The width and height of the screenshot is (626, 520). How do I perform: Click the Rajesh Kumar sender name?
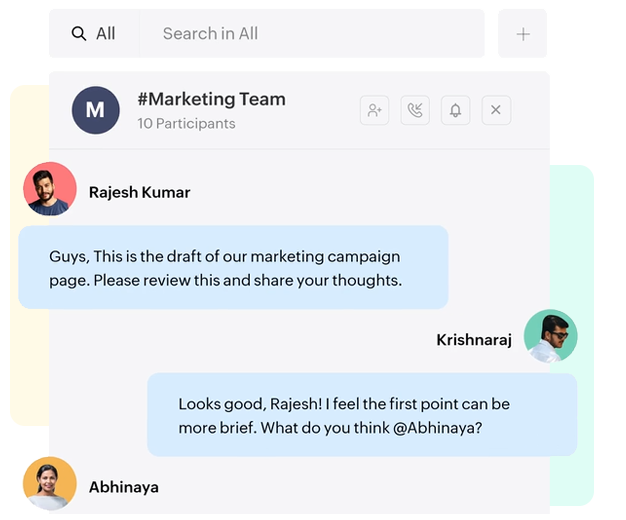139,192
